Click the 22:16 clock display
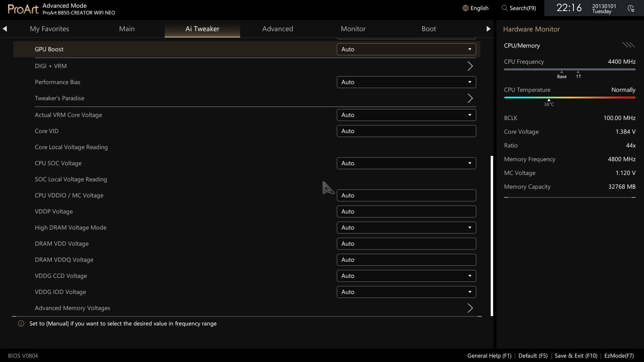The width and height of the screenshot is (644, 362). click(x=569, y=8)
